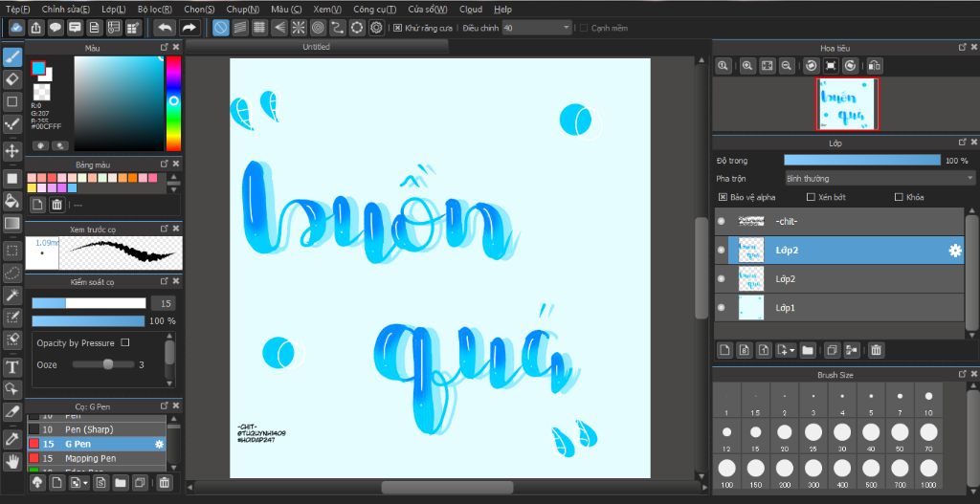Enable the parallel lines snap guide
Viewport: 980px width, 504px height.
click(240, 28)
